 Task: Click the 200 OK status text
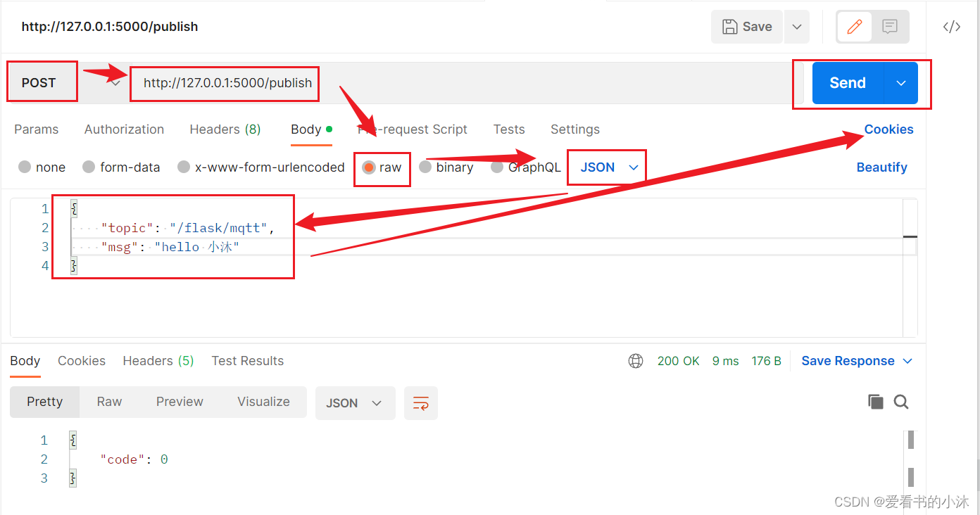(678, 361)
